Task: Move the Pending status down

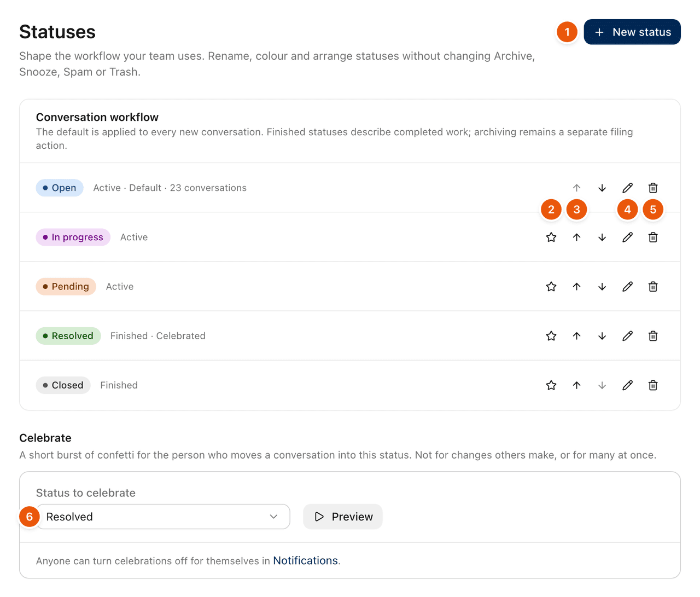Action: point(602,286)
